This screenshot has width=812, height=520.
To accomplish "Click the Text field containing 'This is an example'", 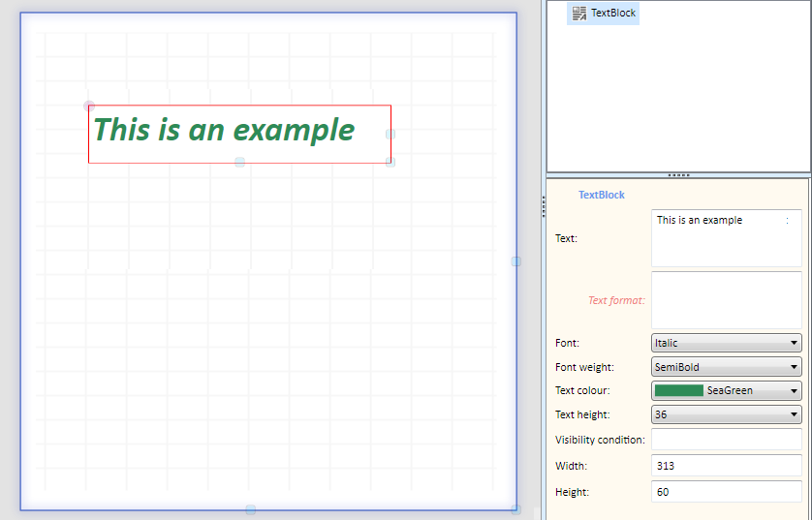I will 727,238.
